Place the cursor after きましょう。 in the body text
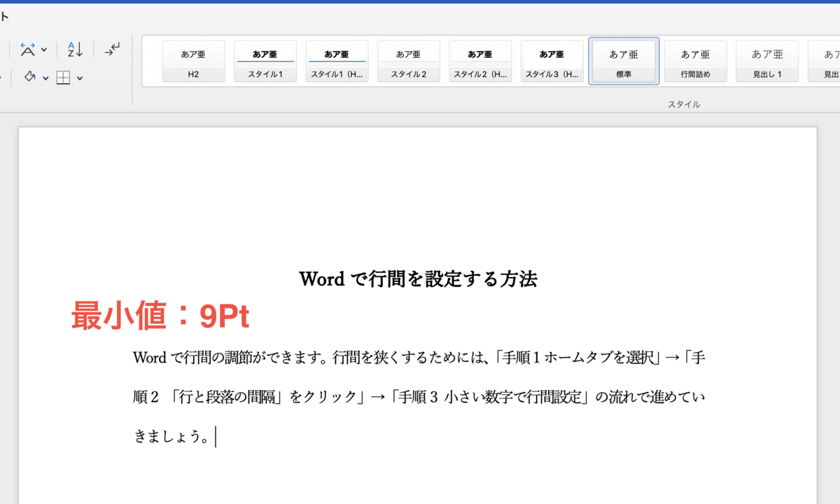Screen dimensions: 840x504 pyautogui.click(x=215, y=435)
